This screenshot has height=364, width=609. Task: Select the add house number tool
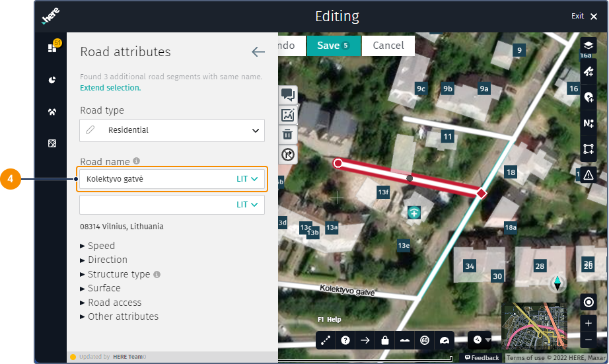tap(589, 123)
